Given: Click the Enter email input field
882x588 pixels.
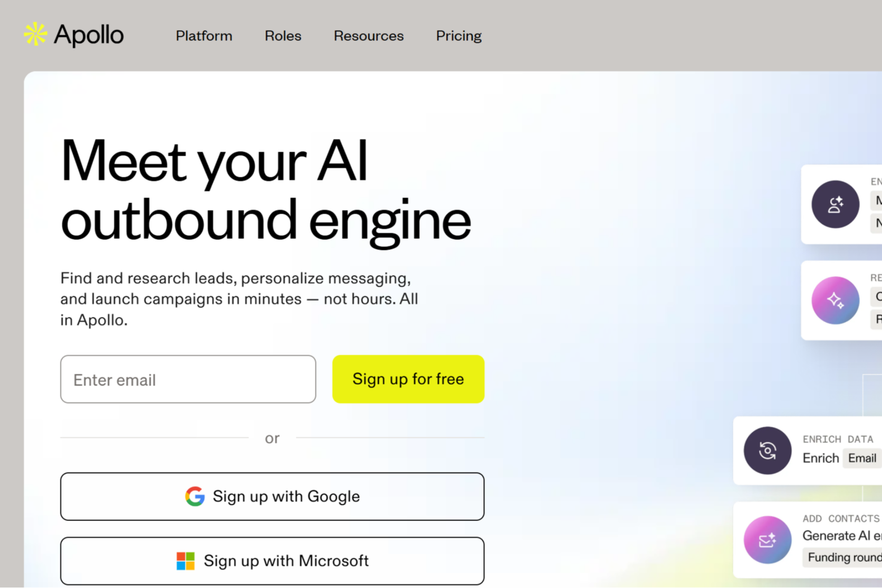Looking at the screenshot, I should tap(188, 379).
